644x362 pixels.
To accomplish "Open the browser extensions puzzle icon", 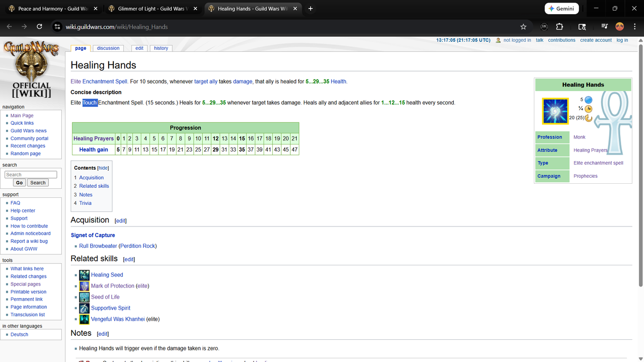I will tap(559, 27).
